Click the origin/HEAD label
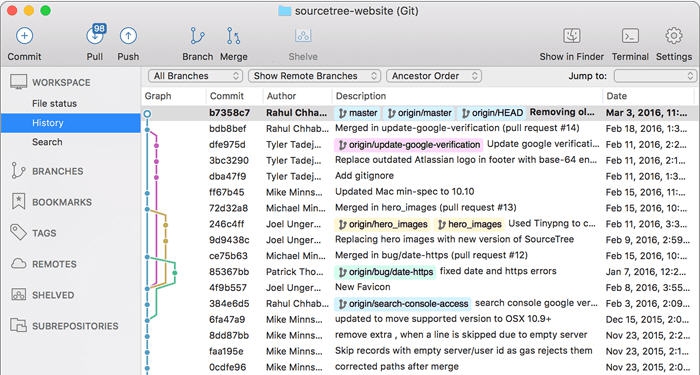The width and height of the screenshot is (700, 375). click(x=492, y=113)
